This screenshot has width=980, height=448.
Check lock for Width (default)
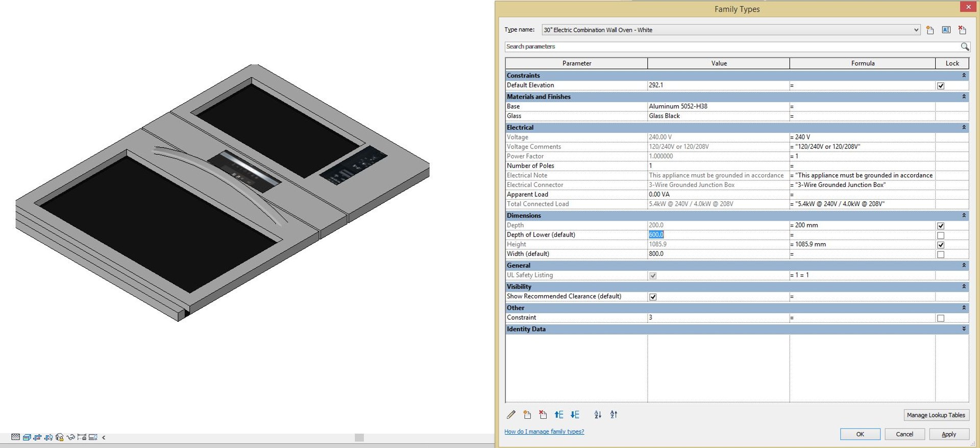pyautogui.click(x=941, y=254)
